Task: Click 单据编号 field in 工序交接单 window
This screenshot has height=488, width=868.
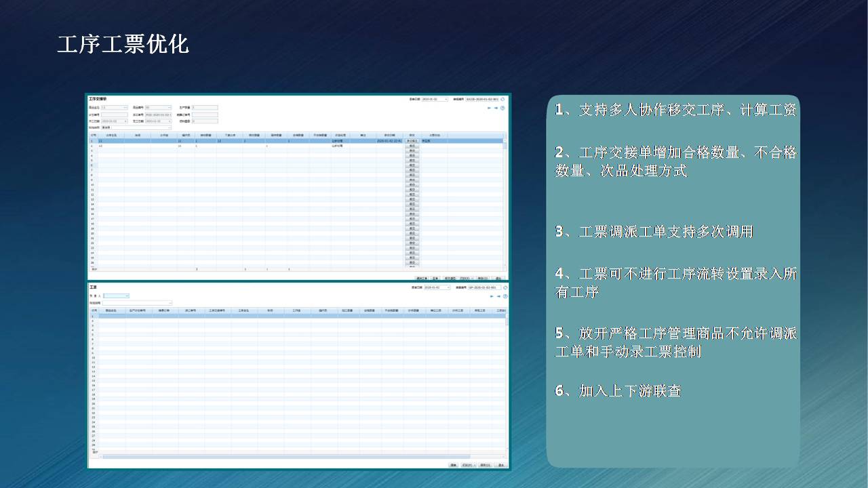Action: coord(482,99)
